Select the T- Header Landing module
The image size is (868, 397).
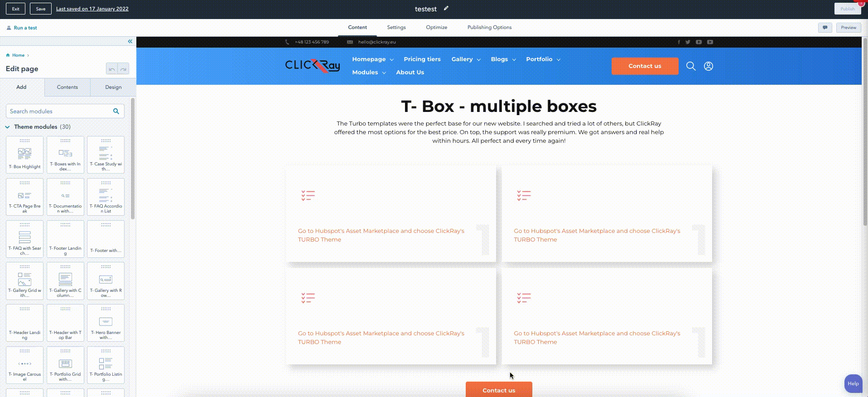[x=25, y=323]
